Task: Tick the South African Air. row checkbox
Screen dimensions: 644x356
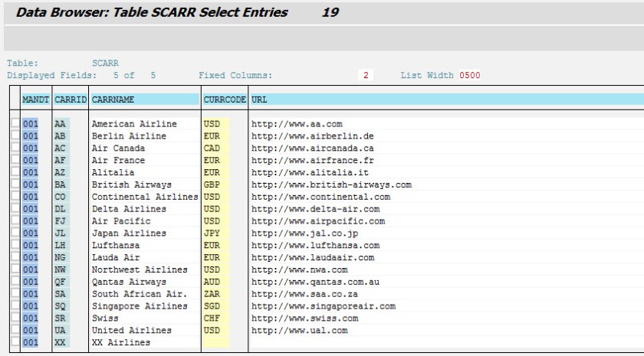Action: [15, 294]
